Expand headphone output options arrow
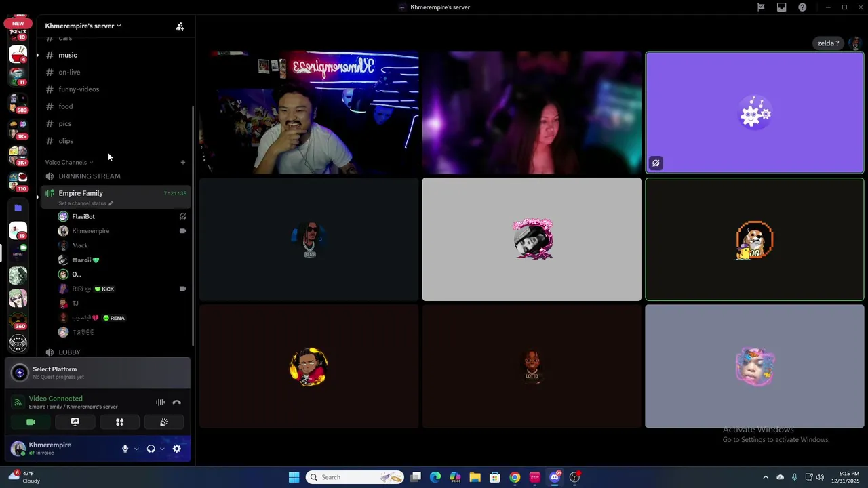 click(x=162, y=449)
